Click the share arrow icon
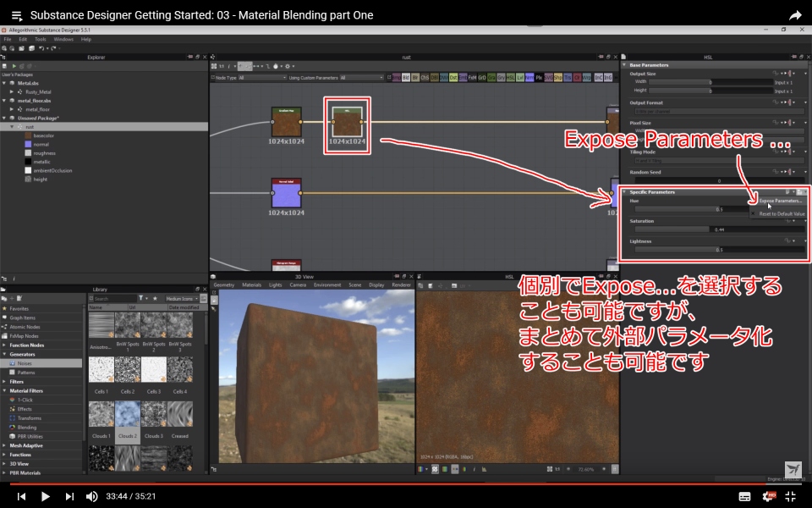812x508 pixels. tap(795, 15)
